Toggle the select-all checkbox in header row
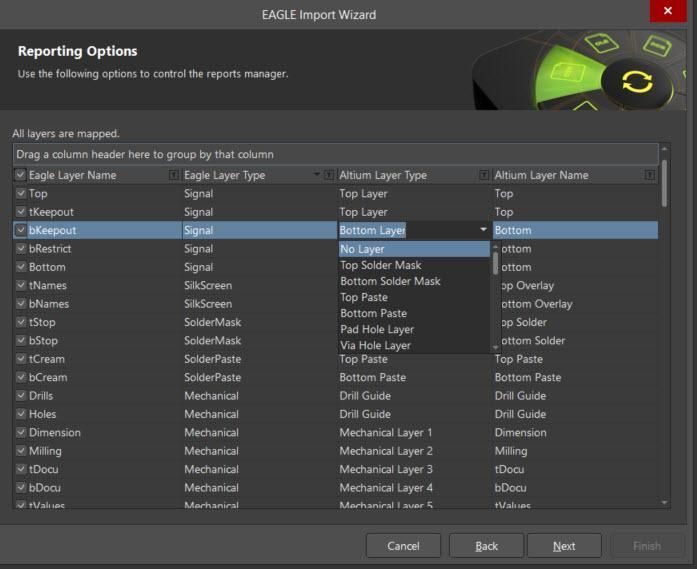This screenshot has width=697, height=569. pyautogui.click(x=20, y=175)
